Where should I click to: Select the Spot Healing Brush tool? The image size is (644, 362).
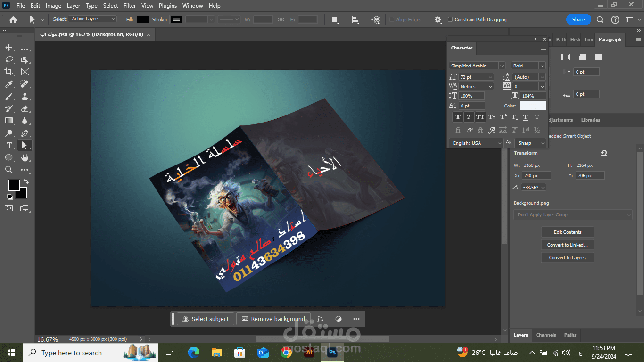pyautogui.click(x=25, y=84)
